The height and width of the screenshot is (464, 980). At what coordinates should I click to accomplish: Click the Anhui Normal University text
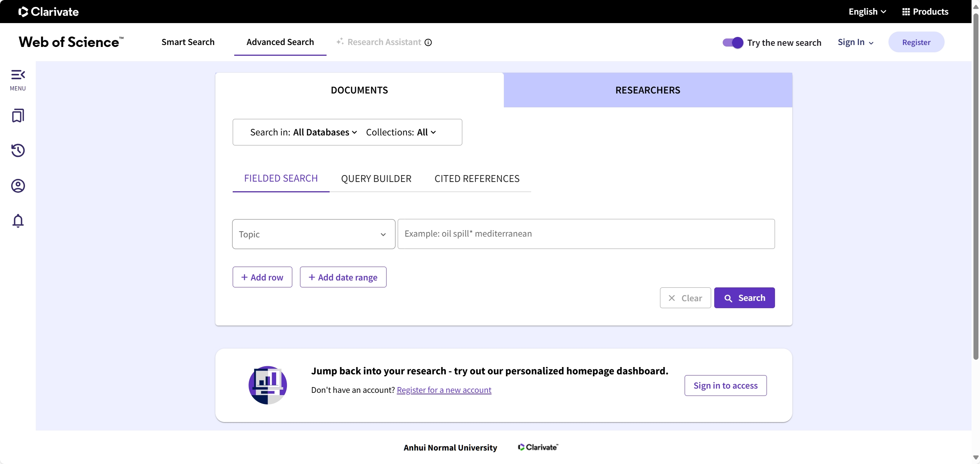(450, 447)
